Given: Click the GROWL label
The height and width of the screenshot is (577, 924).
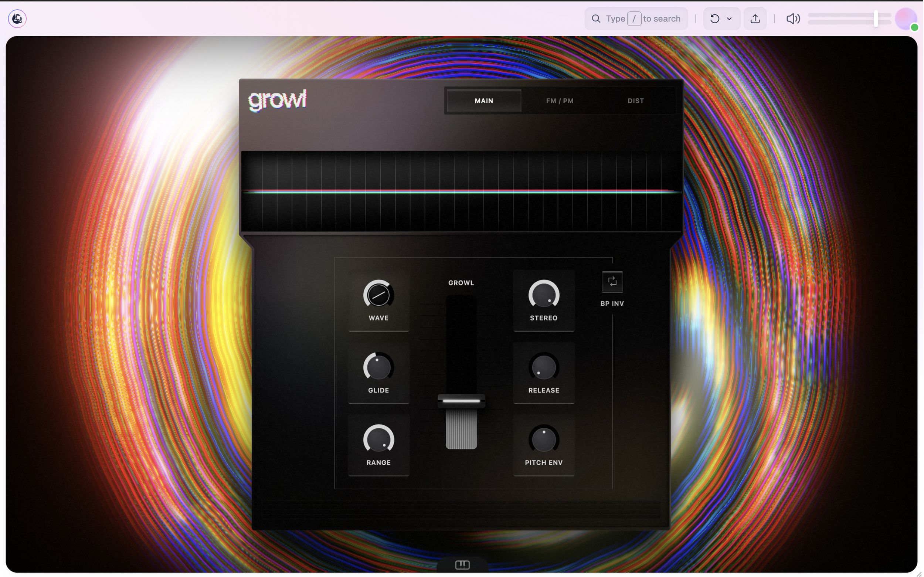Looking at the screenshot, I should (x=461, y=283).
